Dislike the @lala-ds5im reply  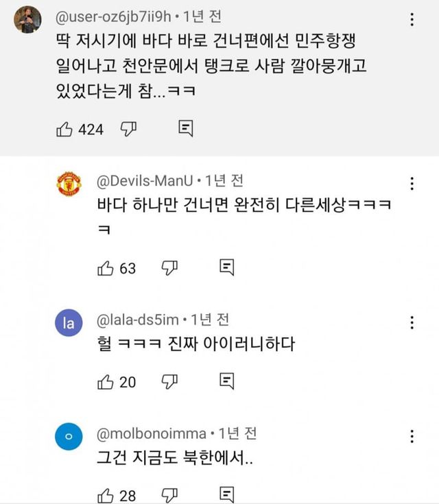(x=169, y=381)
